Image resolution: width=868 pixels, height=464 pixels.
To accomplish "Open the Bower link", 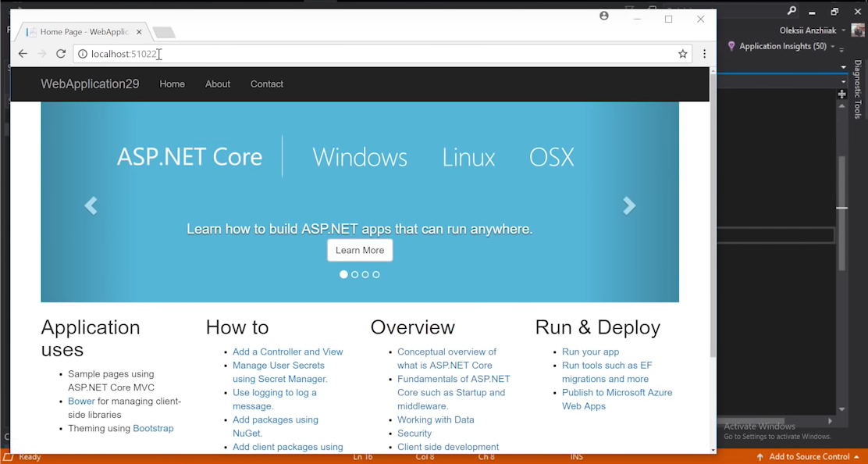I will 81,402.
